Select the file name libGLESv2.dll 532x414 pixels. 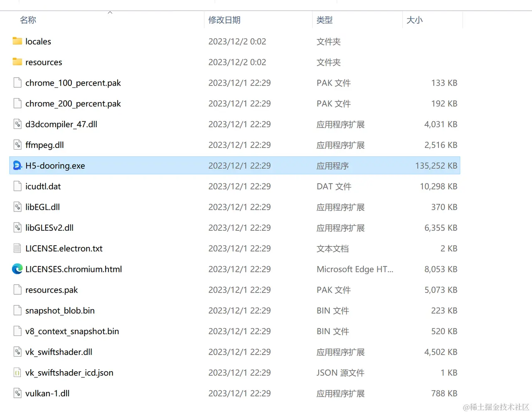pyautogui.click(x=49, y=228)
